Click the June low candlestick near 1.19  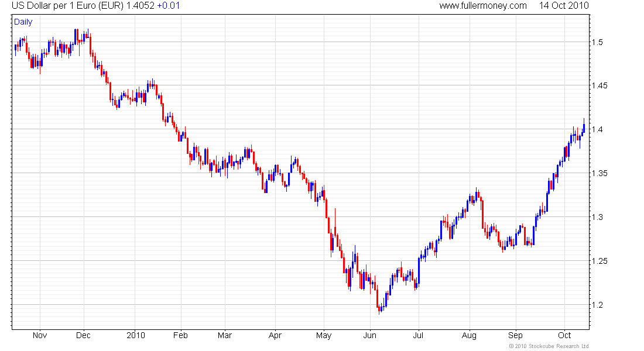[379, 309]
